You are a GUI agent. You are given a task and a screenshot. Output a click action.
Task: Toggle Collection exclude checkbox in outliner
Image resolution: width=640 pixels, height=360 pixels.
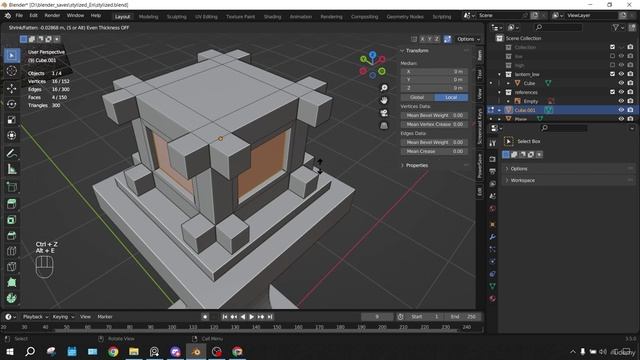pyautogui.click(x=612, y=47)
